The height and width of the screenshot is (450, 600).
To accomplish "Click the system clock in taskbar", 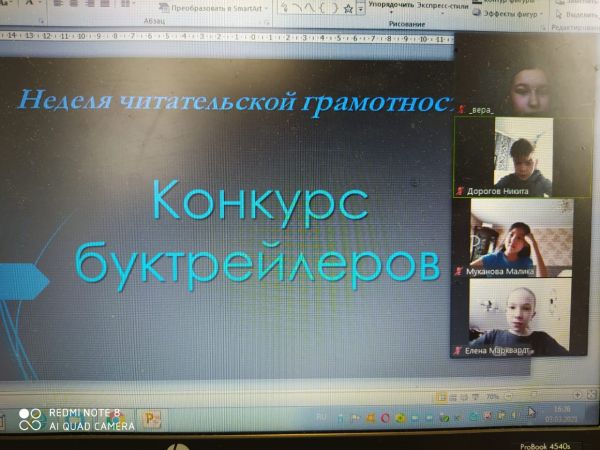I will tap(560, 413).
